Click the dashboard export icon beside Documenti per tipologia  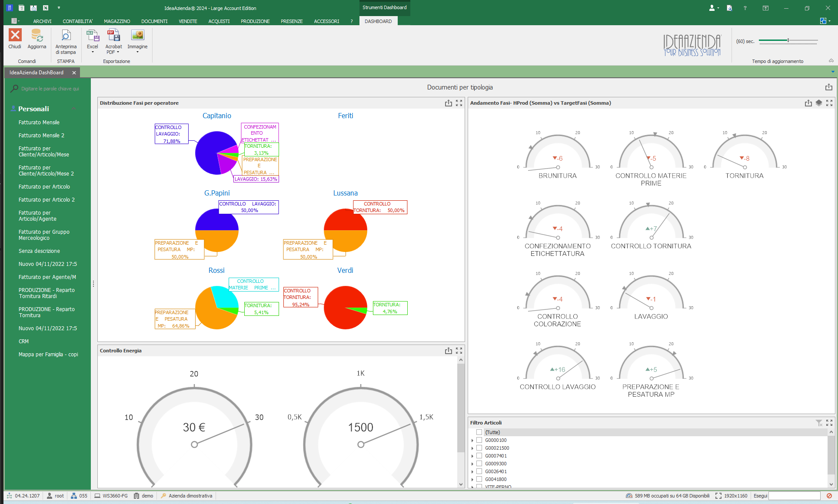tap(829, 87)
